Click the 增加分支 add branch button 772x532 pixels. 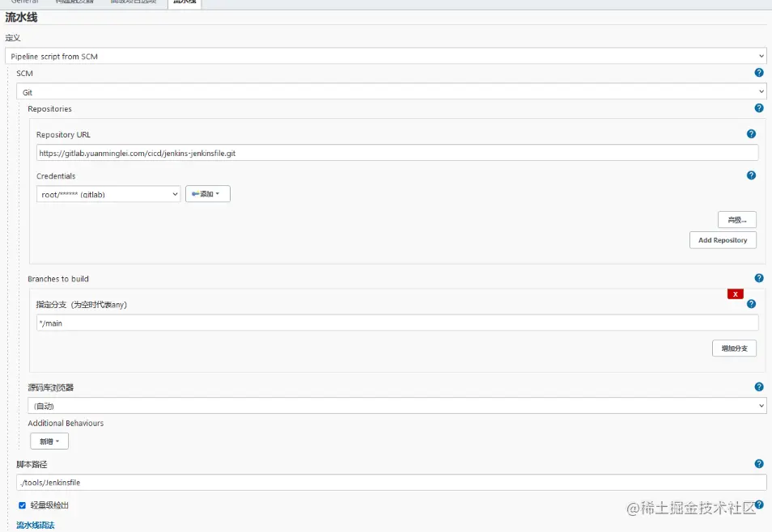(x=734, y=348)
